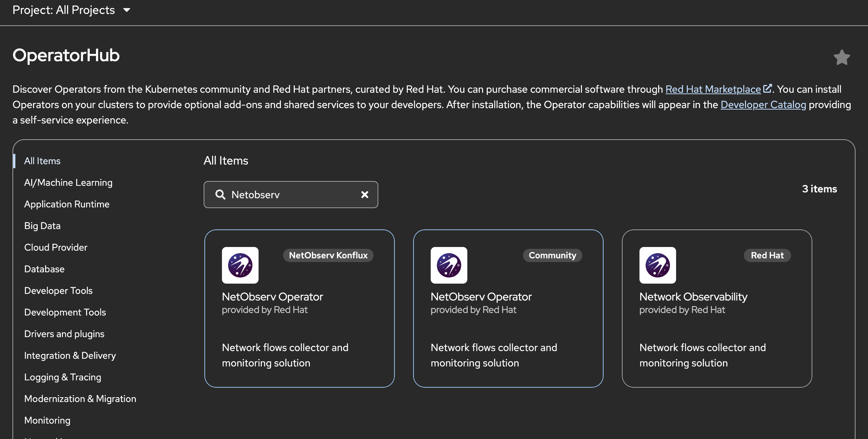Click the NetObserv Konflux badge
This screenshot has height=439, width=868.
click(328, 255)
